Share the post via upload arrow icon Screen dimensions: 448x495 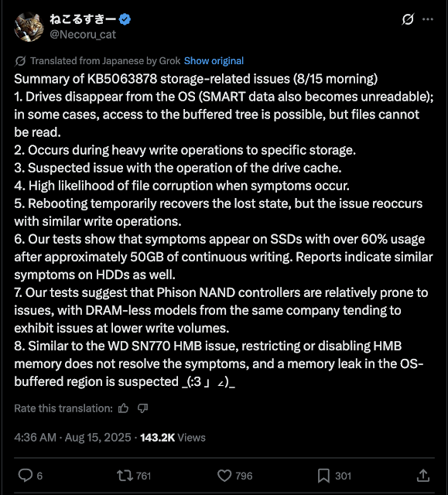423,475
